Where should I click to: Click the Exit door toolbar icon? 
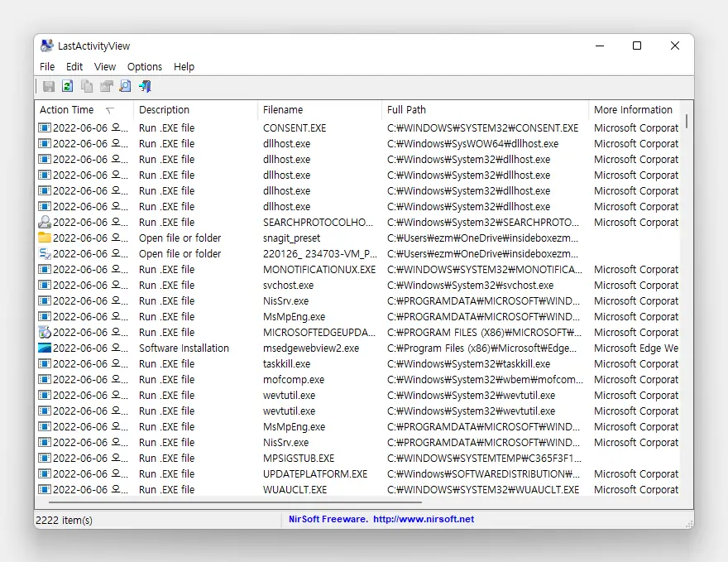pyautogui.click(x=145, y=86)
